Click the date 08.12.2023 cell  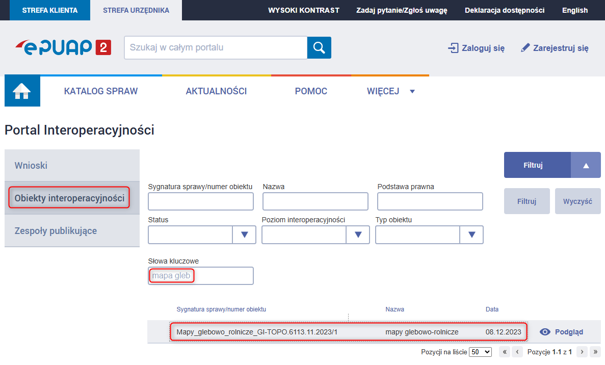pyautogui.click(x=503, y=332)
